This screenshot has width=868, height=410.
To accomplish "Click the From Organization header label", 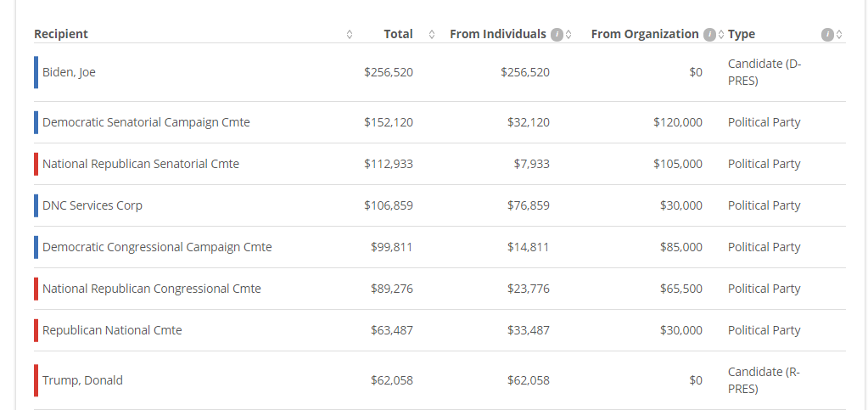I will click(x=645, y=34).
